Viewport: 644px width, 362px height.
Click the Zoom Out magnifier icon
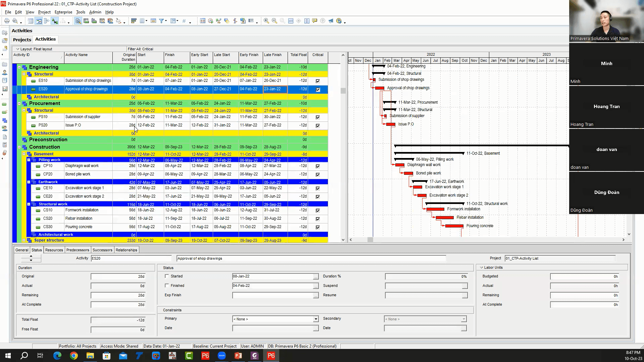(x=274, y=21)
